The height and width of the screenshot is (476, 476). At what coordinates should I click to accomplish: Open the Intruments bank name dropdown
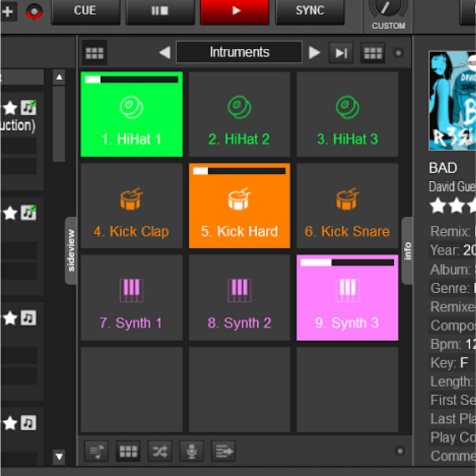pos(239,52)
